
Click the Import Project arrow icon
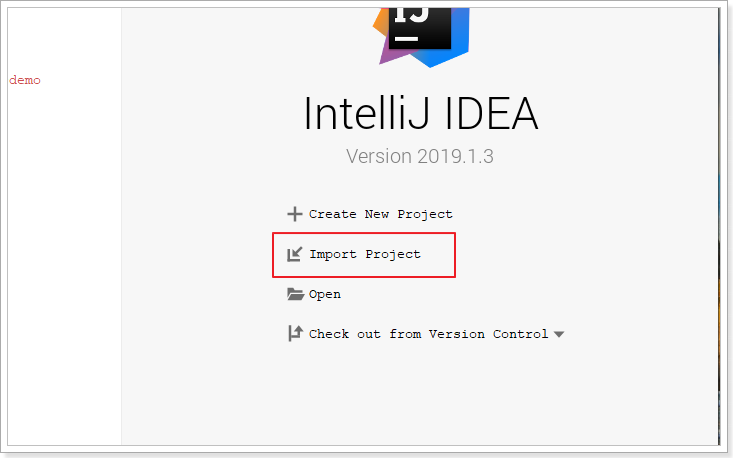(x=295, y=254)
